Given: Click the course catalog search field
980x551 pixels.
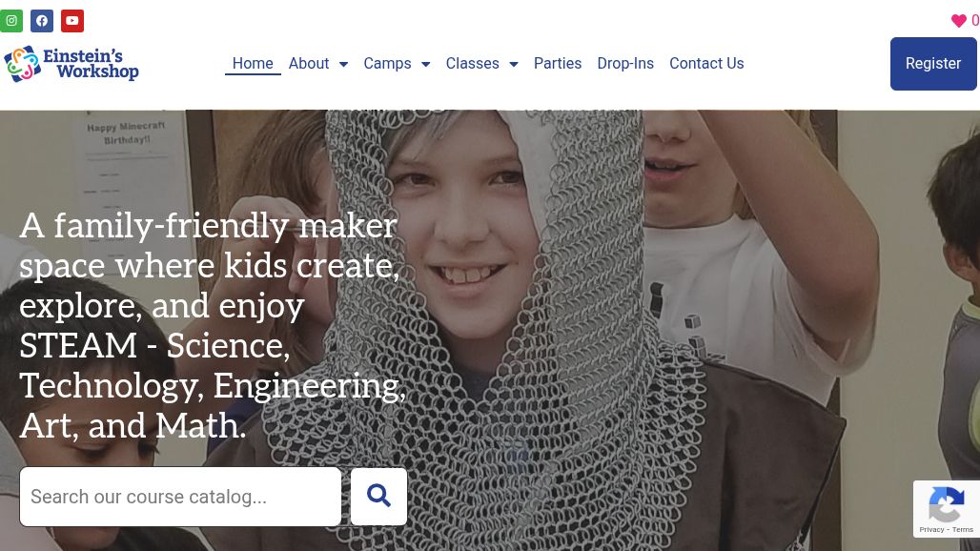Looking at the screenshot, I should point(180,496).
